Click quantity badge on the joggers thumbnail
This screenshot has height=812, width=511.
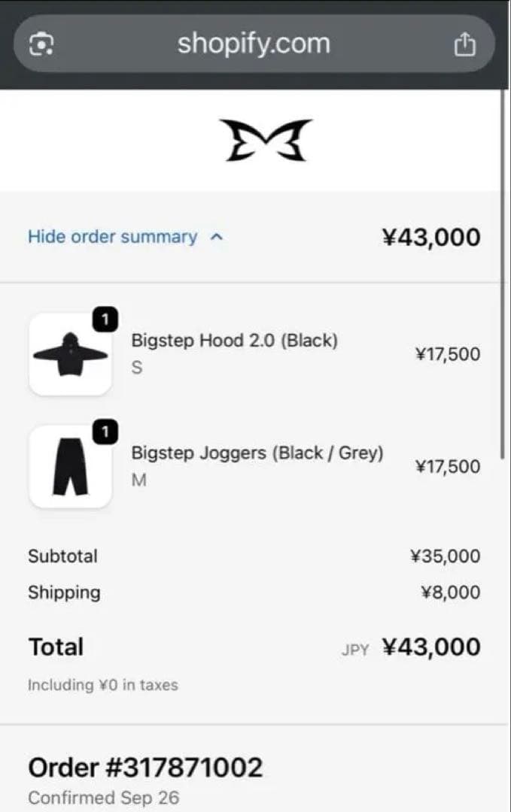(x=105, y=432)
